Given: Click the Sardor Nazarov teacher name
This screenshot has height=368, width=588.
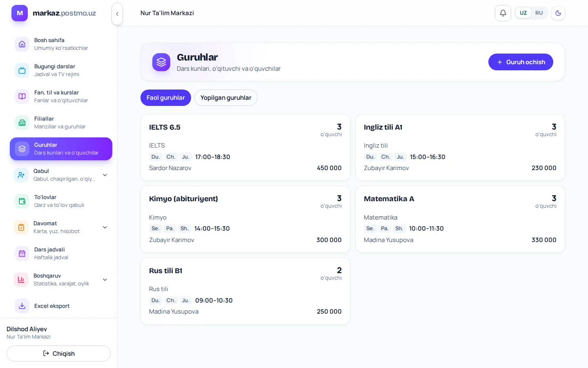Looking at the screenshot, I should 170,168.
